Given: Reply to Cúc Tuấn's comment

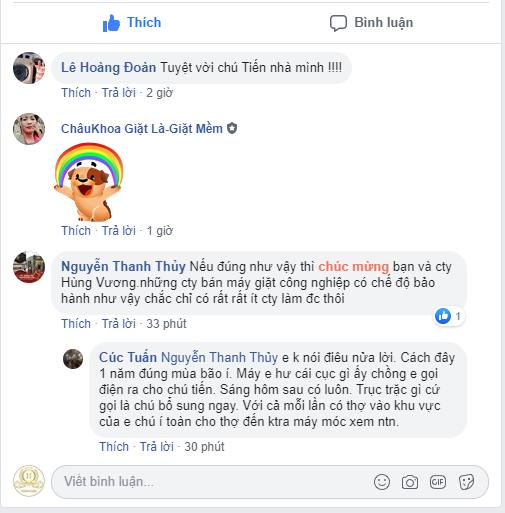Looking at the screenshot, I should [157, 447].
